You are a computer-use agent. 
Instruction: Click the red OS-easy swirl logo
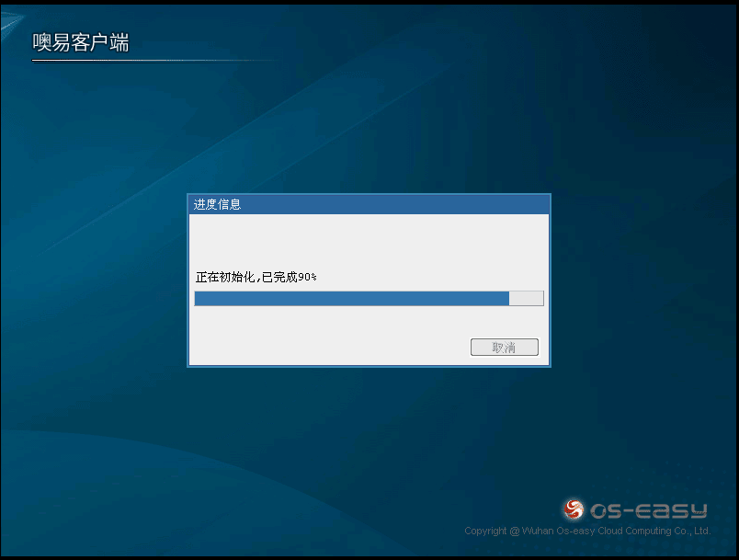click(574, 509)
